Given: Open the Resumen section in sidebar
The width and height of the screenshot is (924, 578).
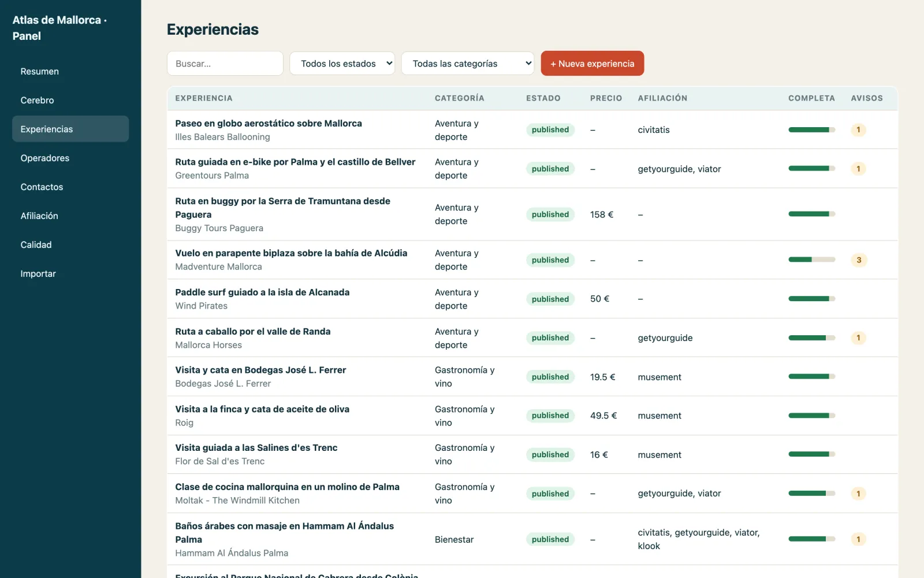Looking at the screenshot, I should 70,71.
